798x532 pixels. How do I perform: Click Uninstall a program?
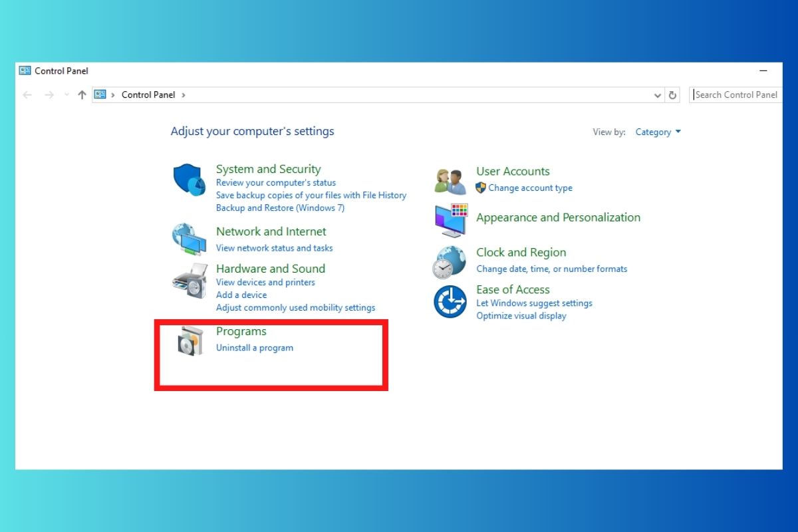click(255, 348)
